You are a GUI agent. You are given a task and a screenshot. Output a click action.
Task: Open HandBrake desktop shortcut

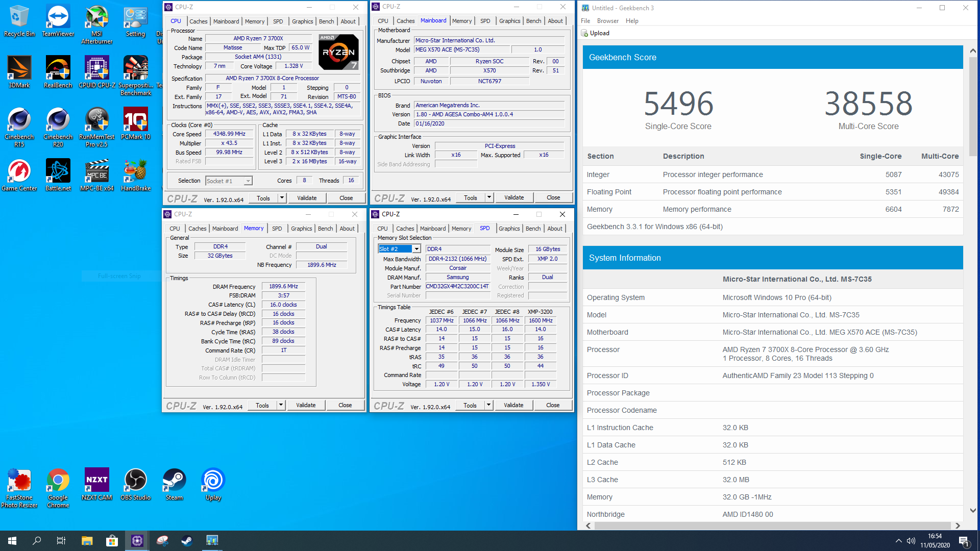135,175
